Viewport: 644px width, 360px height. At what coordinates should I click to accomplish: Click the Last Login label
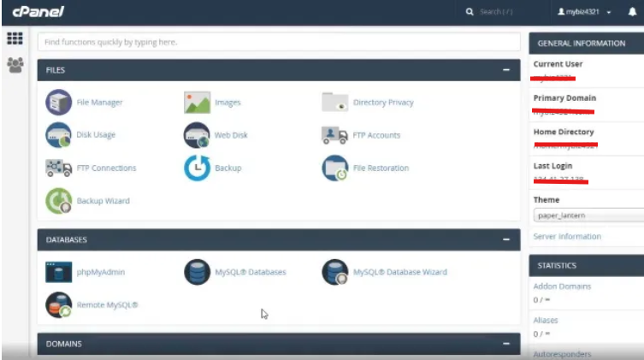552,166
